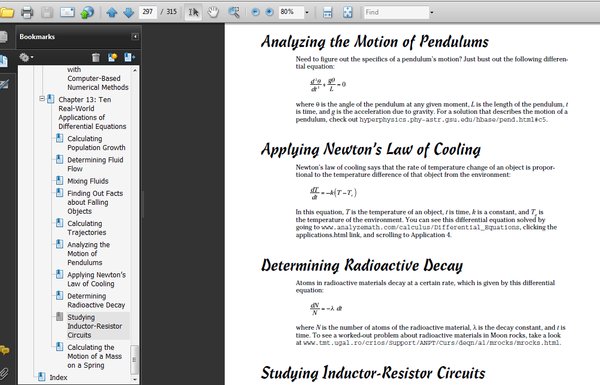Go to Analyzing the Motion of Pendulums bookmark
The image size is (600, 385).
88,253
